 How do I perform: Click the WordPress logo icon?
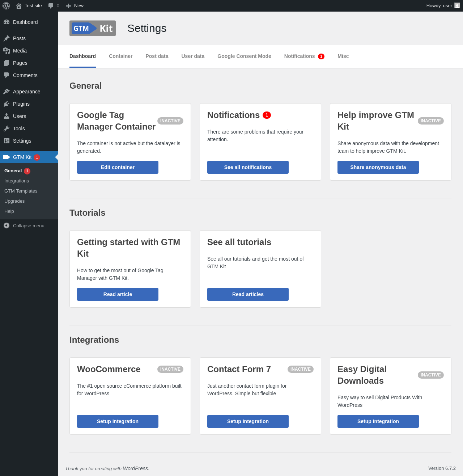(6, 6)
